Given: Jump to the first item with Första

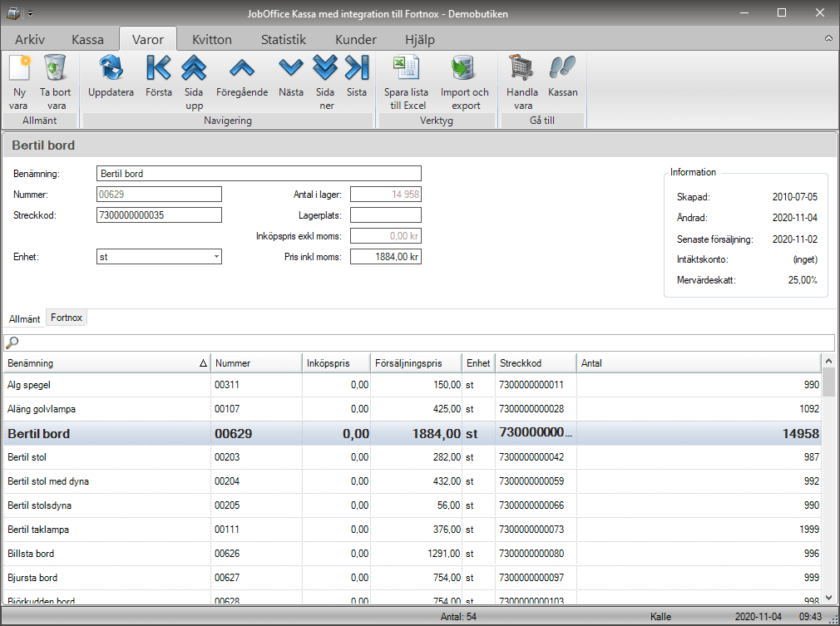Looking at the screenshot, I should [159, 76].
